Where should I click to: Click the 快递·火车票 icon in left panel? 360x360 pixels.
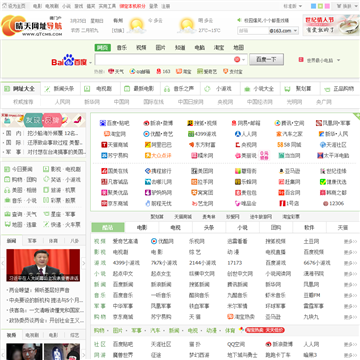(x=46, y=225)
